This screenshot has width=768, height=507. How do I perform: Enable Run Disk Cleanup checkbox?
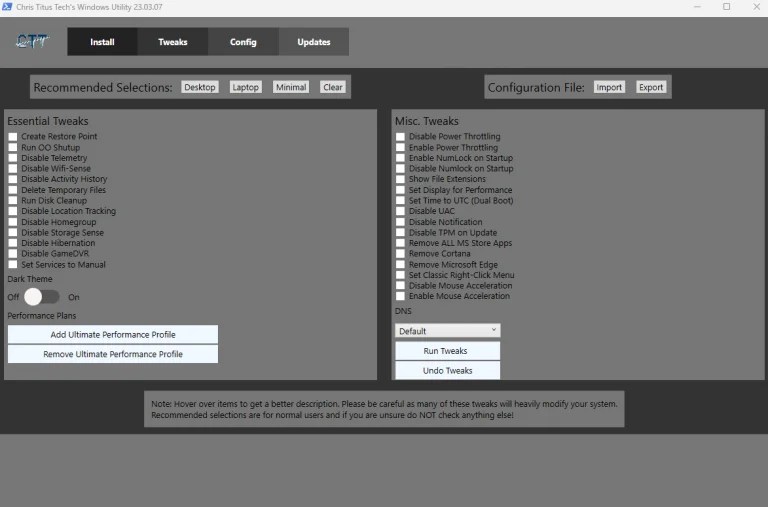point(13,200)
